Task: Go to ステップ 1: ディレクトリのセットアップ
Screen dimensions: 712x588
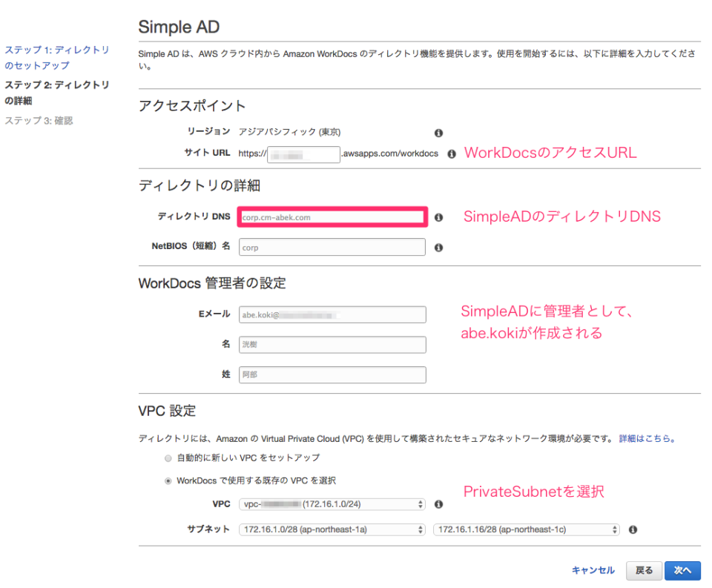Action: coord(57,58)
